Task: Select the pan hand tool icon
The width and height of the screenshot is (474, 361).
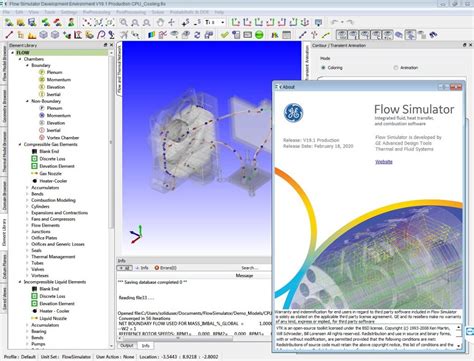Action: (160, 23)
